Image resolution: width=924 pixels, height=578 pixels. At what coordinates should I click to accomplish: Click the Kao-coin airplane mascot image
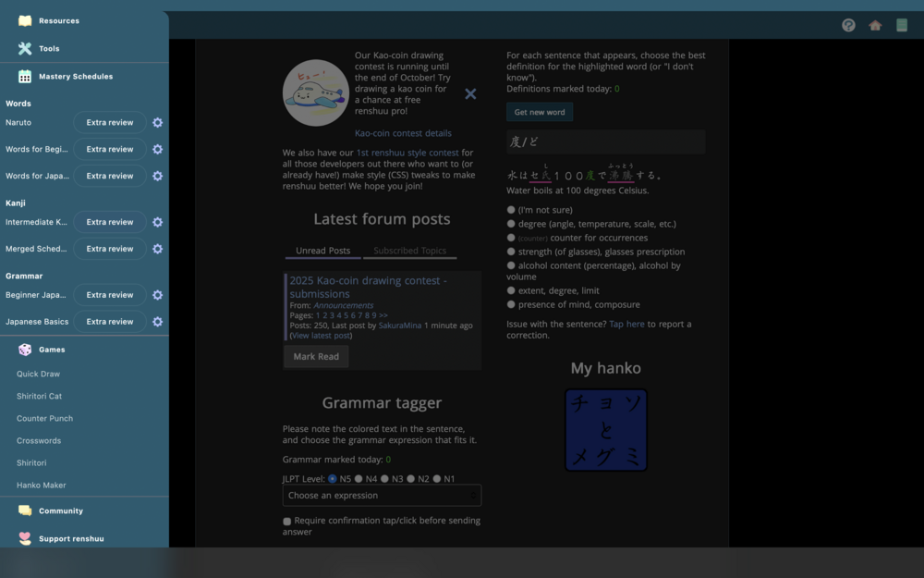point(315,93)
